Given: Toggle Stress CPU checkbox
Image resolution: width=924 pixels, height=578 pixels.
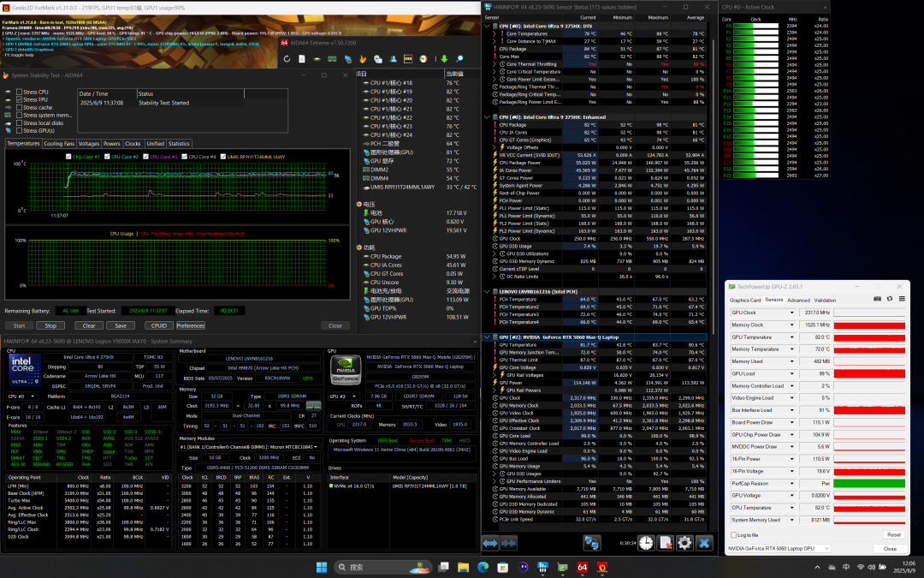Looking at the screenshot, I should click(x=20, y=92).
